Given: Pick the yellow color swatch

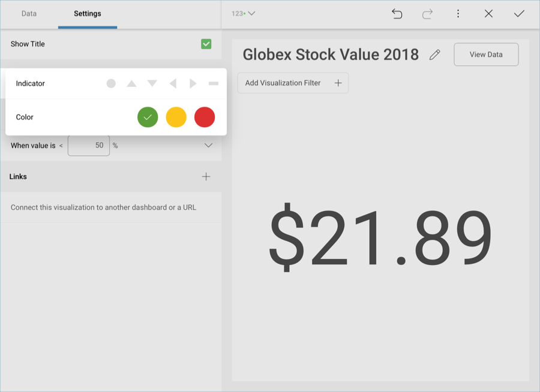Looking at the screenshot, I should [176, 117].
